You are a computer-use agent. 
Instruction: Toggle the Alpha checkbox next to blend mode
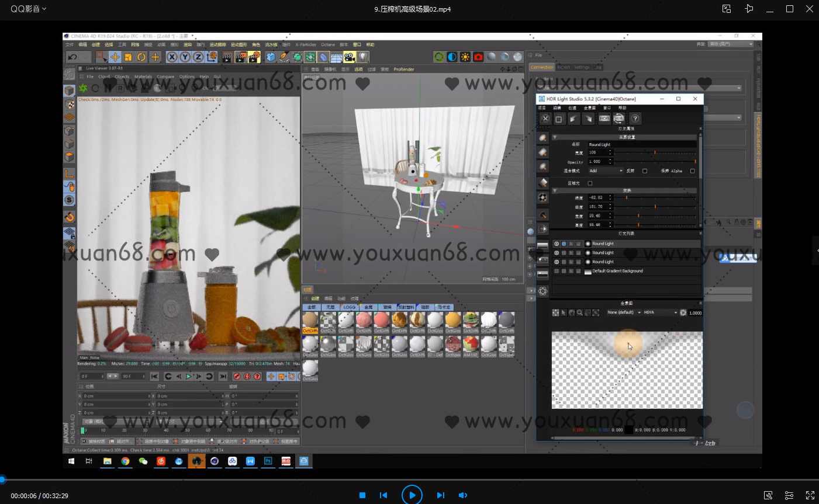692,171
